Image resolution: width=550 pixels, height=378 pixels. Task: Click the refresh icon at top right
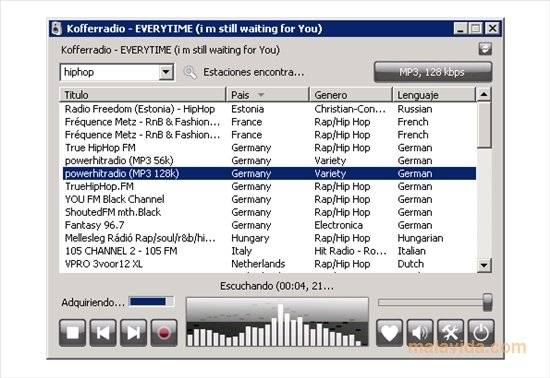click(x=485, y=49)
